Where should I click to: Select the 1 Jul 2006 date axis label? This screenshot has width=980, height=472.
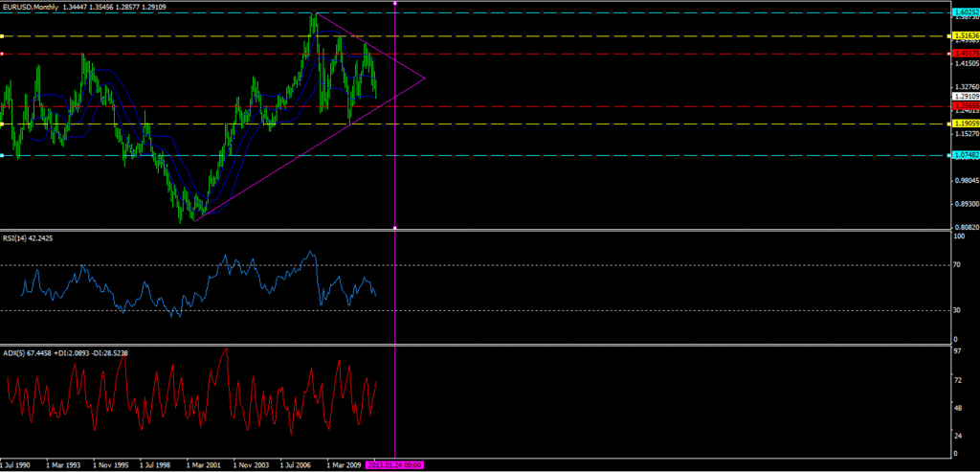pos(297,465)
